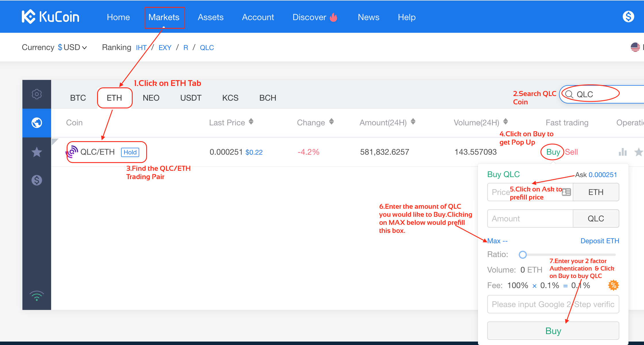Open the Assets menu item

coord(211,17)
